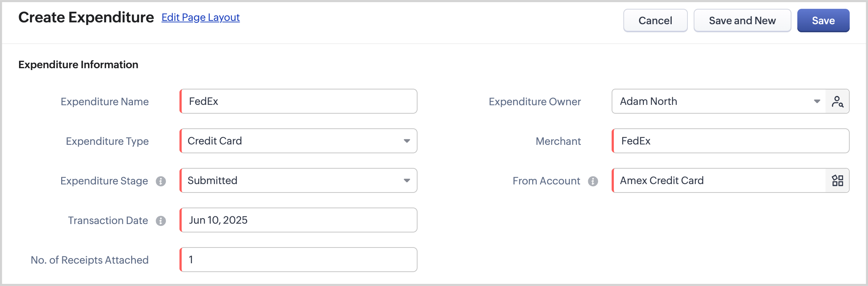Open the Expenditure Owner dropdown arrow
This screenshot has width=868, height=286.
coord(817,102)
